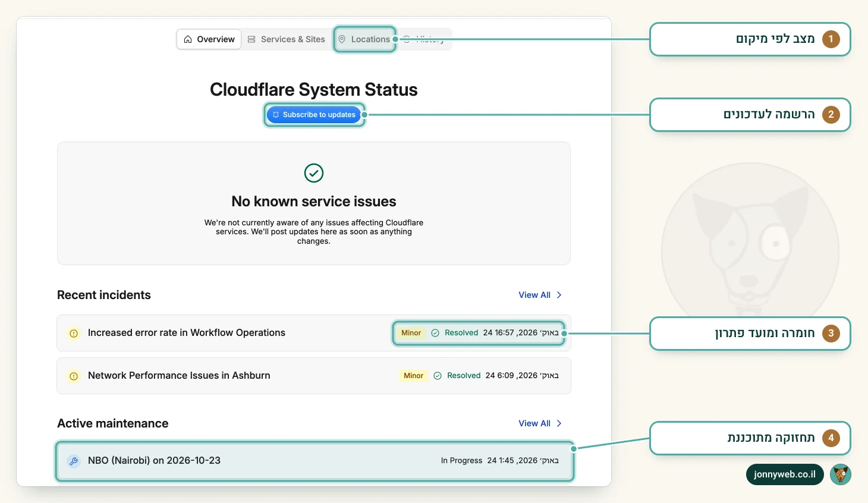Click bell icon in Subscribe to updates button
Image resolution: width=868 pixels, height=503 pixels.
(276, 115)
